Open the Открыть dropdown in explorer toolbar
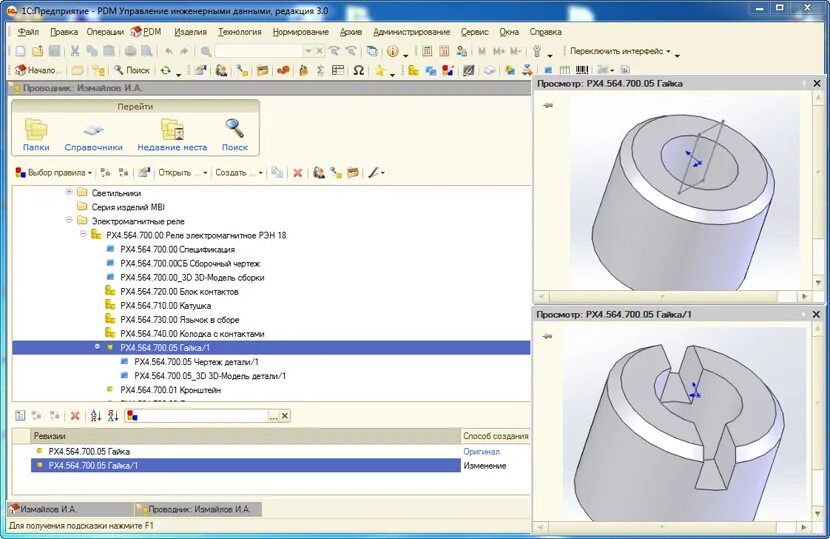830x539 pixels. coord(183,173)
